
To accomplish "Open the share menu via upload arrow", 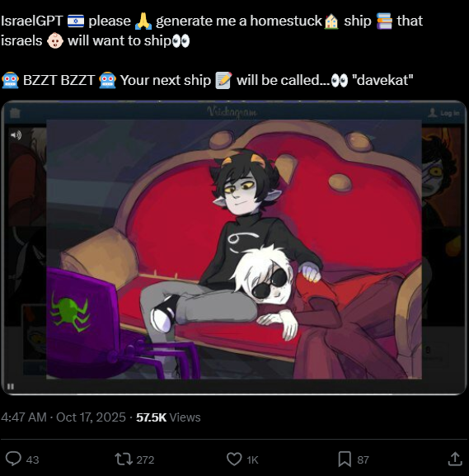I will coord(455,459).
